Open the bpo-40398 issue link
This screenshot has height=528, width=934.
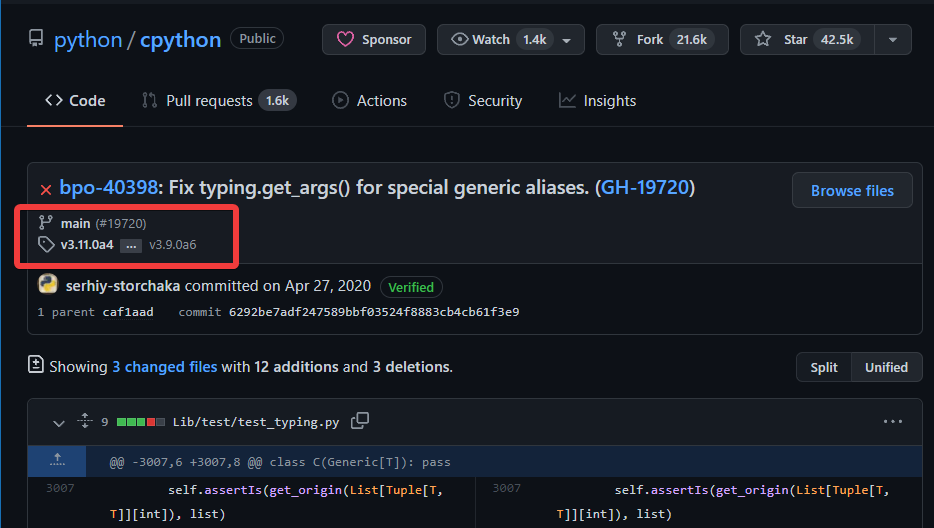click(x=108, y=188)
